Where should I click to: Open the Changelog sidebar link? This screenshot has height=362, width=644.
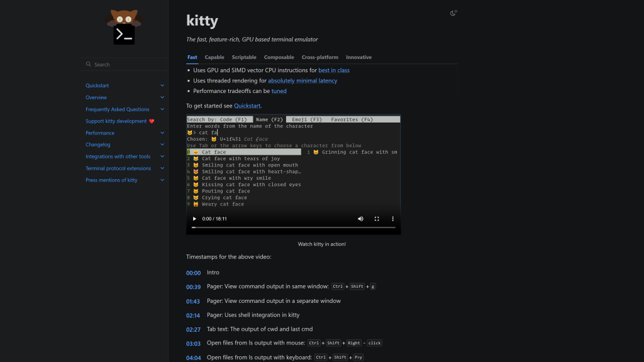(97, 145)
